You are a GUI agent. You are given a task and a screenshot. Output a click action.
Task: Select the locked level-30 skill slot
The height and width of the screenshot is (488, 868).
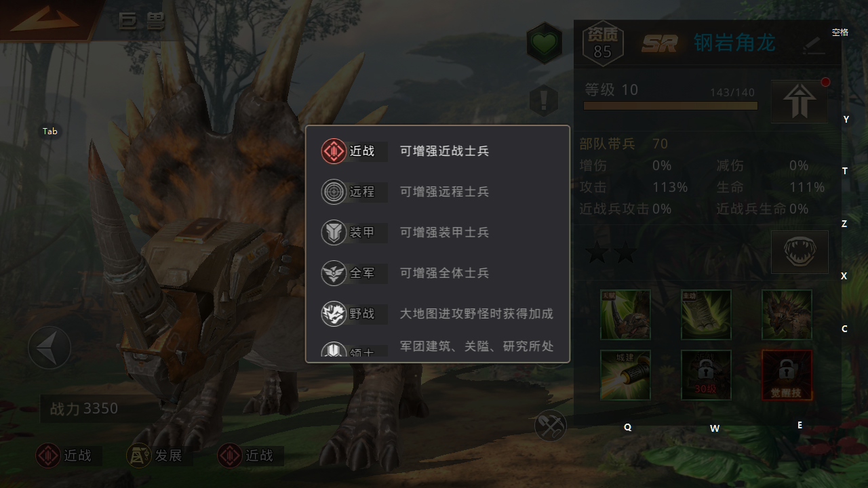pos(706,375)
